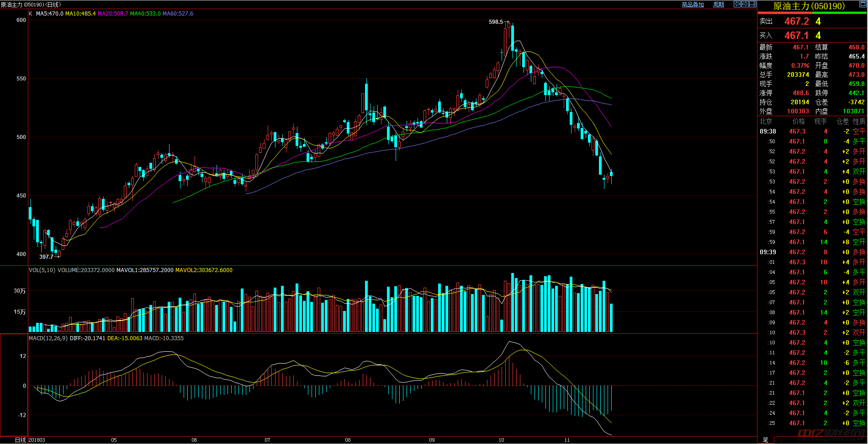Click the MACD(12,26,9) indicator title
Viewport: 868px width, 444px height.
pos(48,338)
